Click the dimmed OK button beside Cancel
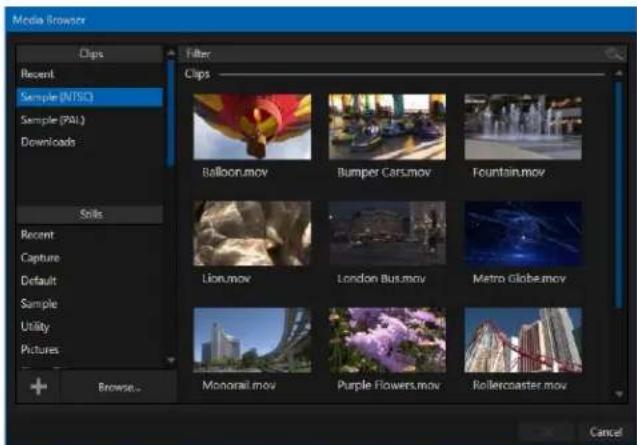This screenshot has height=445, width=637. (546, 432)
